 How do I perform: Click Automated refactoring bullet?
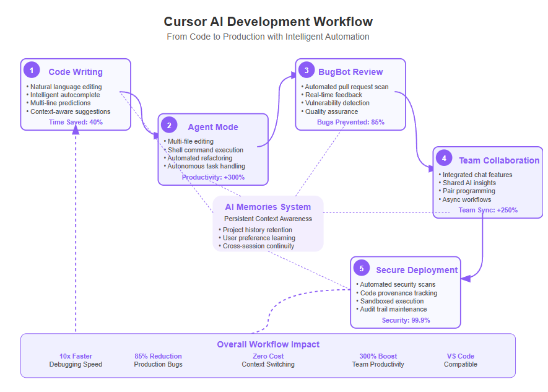click(x=198, y=158)
